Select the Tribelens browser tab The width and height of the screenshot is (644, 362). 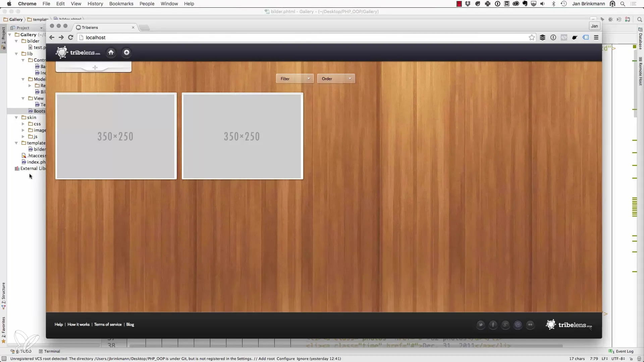[105, 27]
